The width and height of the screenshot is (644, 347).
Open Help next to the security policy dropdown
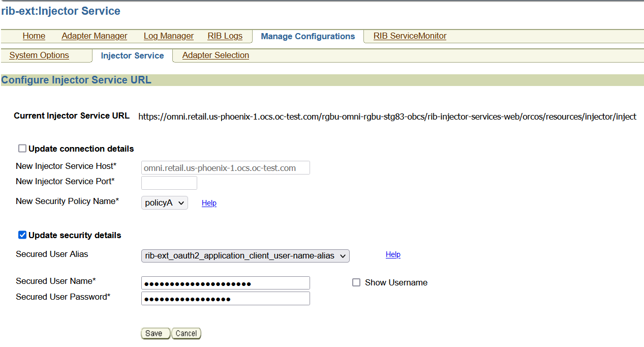(209, 203)
